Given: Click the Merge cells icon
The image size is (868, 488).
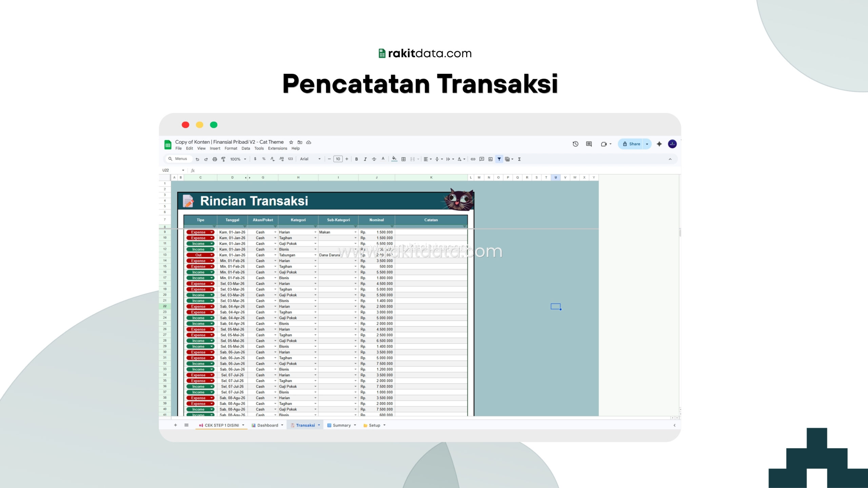Looking at the screenshot, I should coord(413,159).
